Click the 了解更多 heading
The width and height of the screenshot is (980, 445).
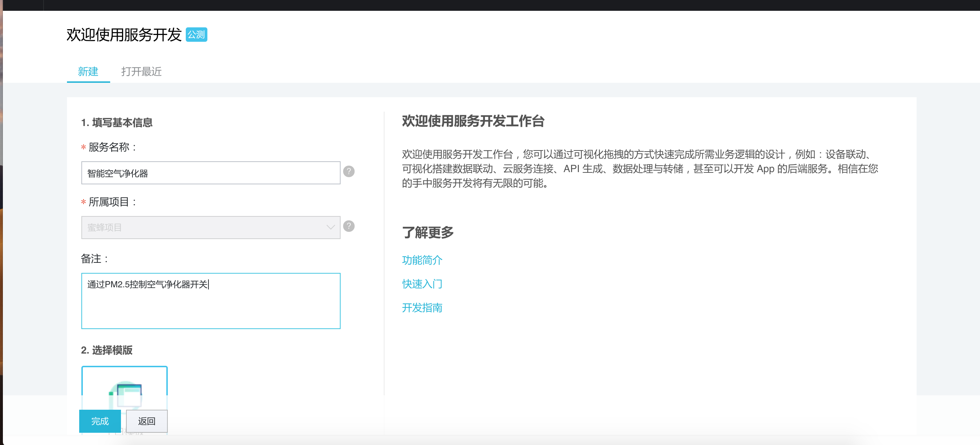click(x=428, y=232)
